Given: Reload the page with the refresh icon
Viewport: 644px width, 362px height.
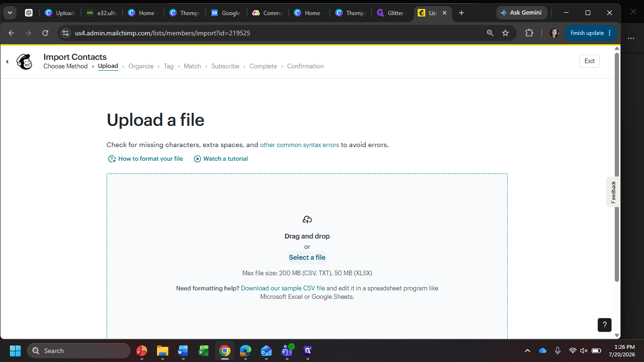Looking at the screenshot, I should 45,33.
